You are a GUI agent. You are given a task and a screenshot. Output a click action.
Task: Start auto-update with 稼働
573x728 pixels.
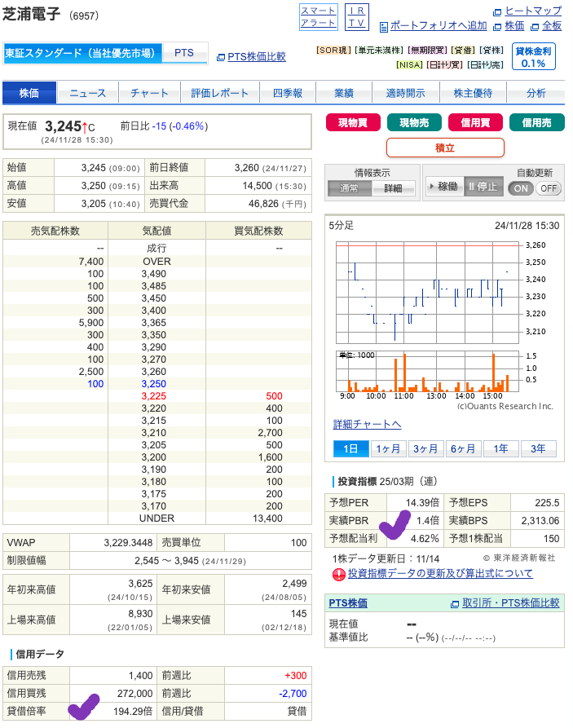point(444,187)
